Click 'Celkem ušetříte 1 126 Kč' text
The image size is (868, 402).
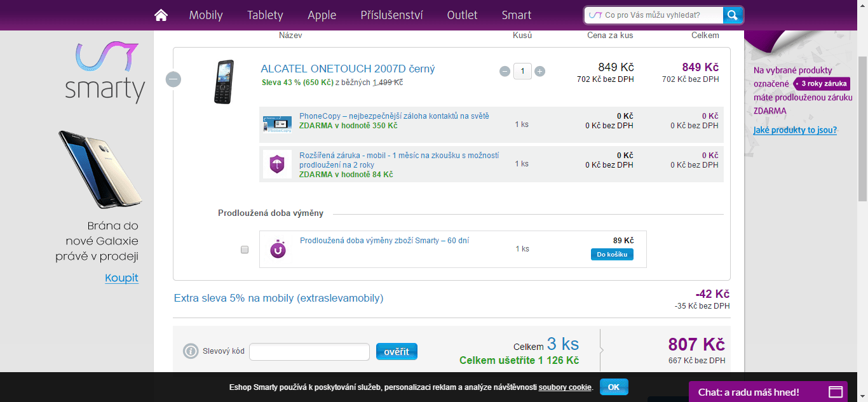519,361
